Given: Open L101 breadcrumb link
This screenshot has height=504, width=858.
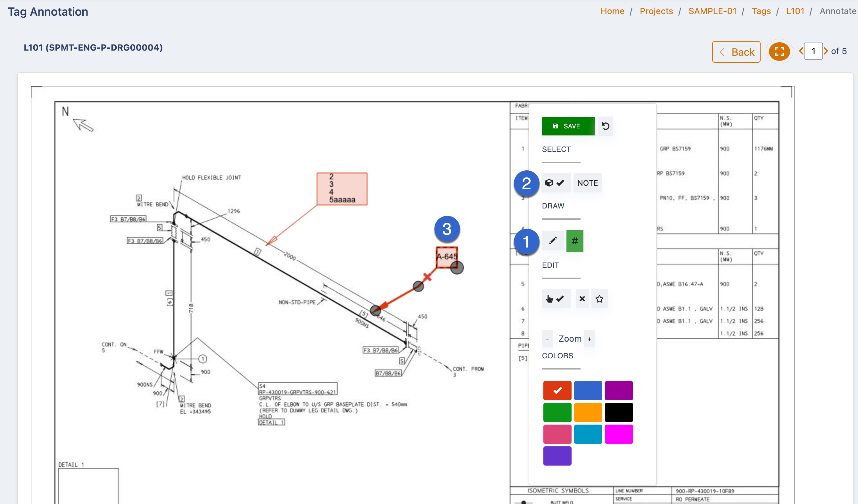Looking at the screenshot, I should (795, 11).
